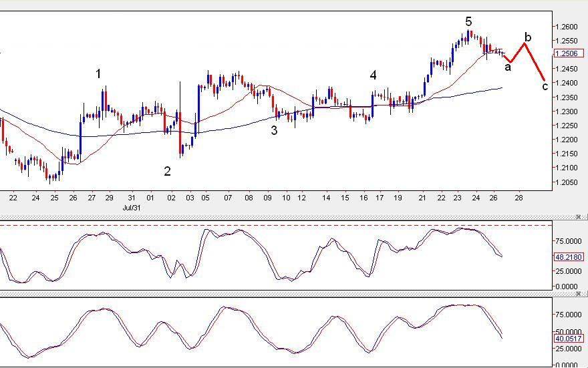Click the 1.2250 price axis label

[566, 126]
